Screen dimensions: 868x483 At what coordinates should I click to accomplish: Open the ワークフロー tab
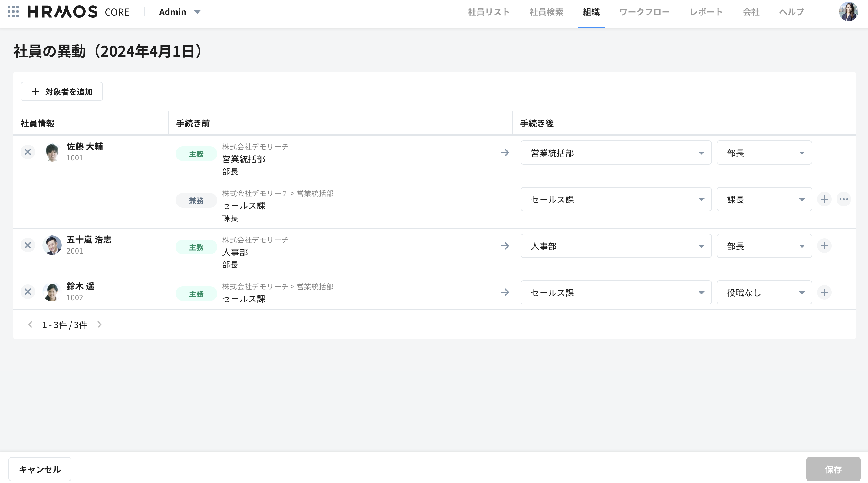[644, 12]
